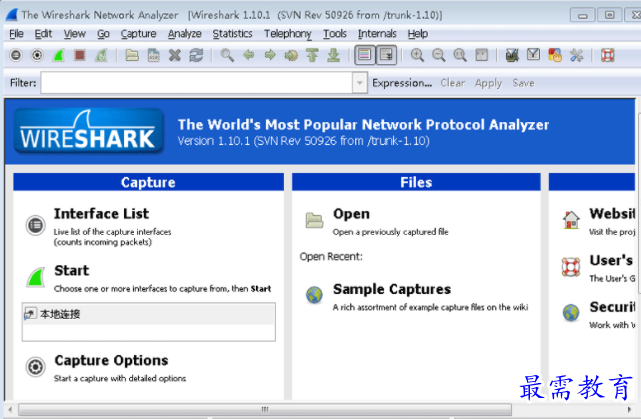
Task: Open coloring rules toolbar icon
Action: [555, 55]
